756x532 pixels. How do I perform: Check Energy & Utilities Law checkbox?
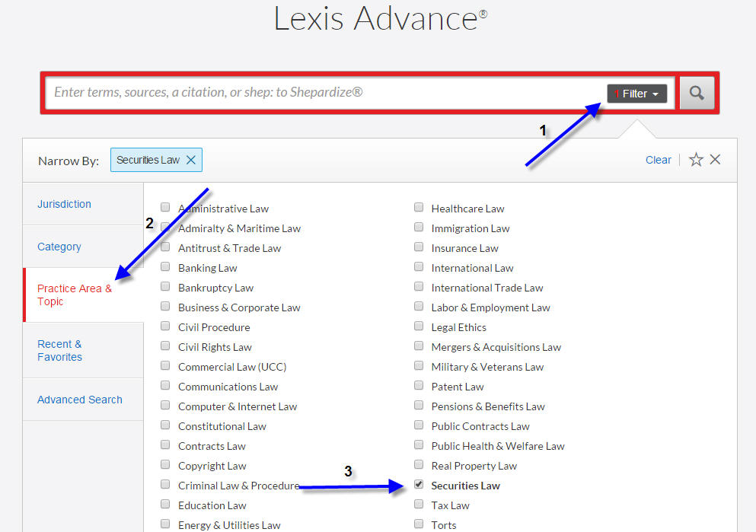pos(165,524)
